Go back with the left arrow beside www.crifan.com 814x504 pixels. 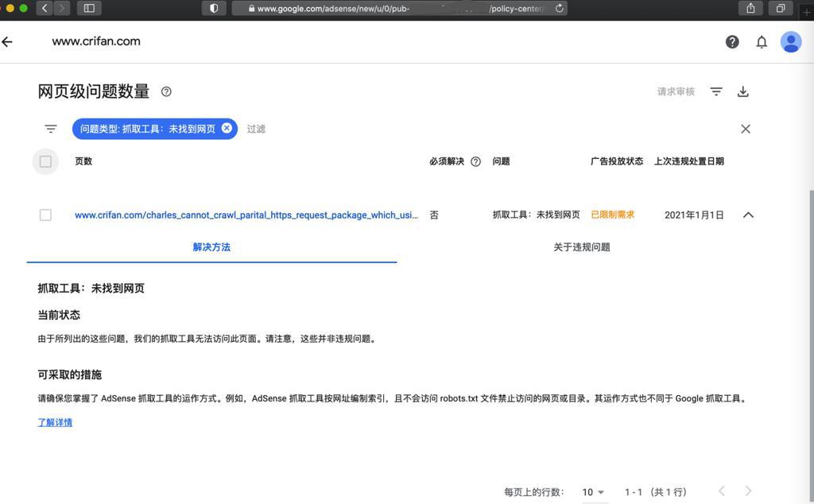[x=6, y=42]
